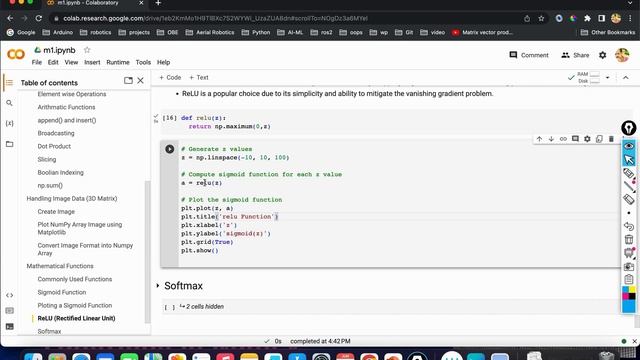
Task: Undo last annotation with curved arrow
Action: point(629,226)
